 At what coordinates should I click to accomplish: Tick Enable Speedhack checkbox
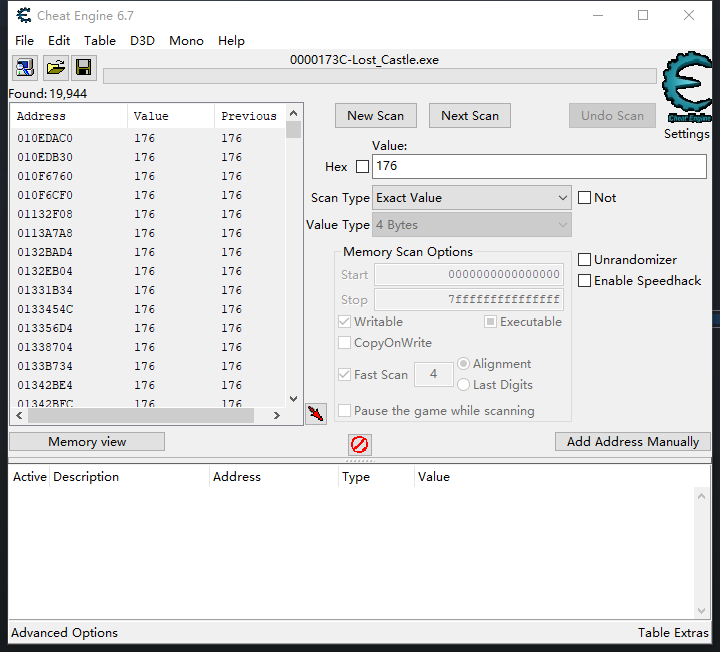point(584,281)
